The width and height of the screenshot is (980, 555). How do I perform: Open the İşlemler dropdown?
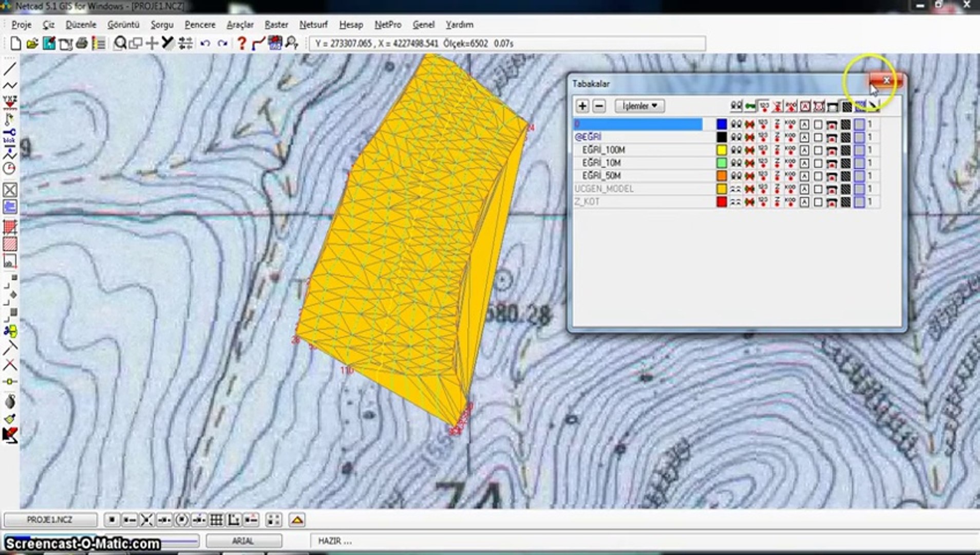[639, 106]
